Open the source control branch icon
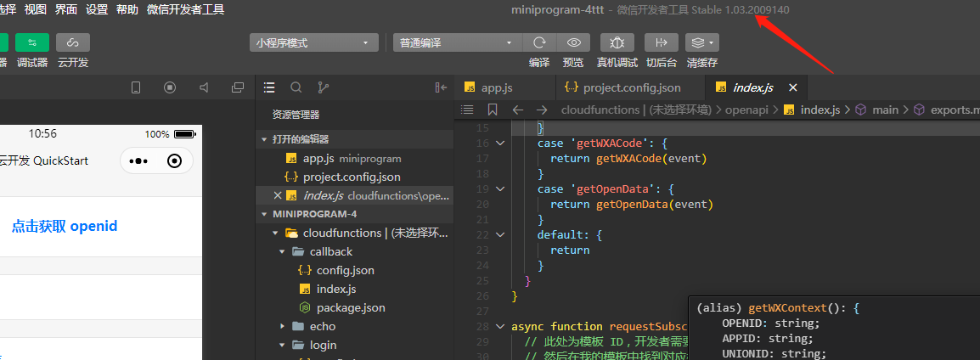 [x=323, y=87]
